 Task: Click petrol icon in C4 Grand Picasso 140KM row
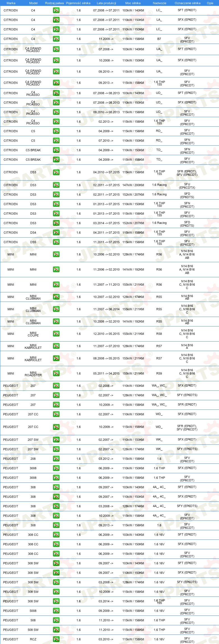point(56,49)
